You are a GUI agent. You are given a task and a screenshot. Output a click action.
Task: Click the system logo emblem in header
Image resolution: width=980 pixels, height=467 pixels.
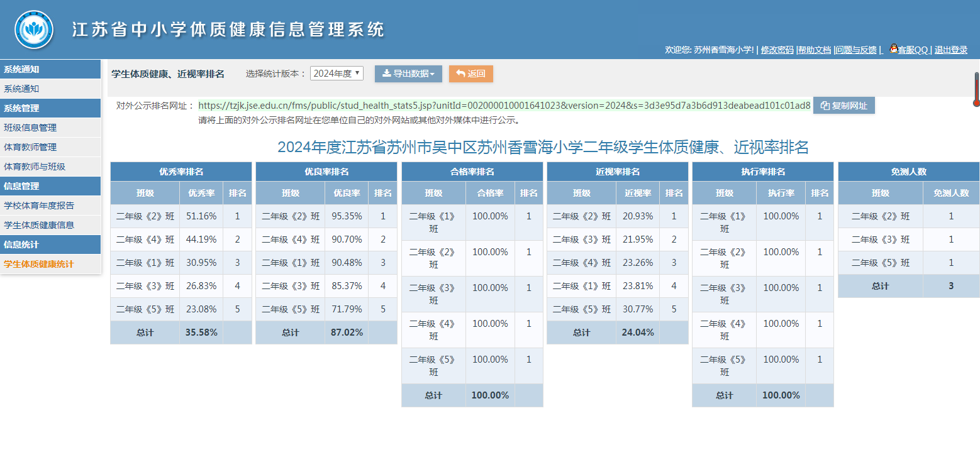coord(34,29)
